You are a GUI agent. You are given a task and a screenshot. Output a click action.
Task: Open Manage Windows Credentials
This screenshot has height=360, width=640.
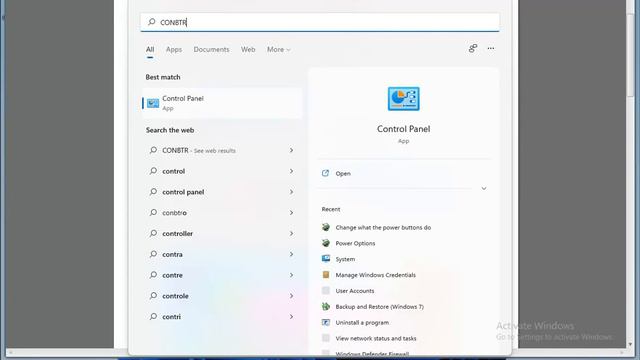coord(376,275)
